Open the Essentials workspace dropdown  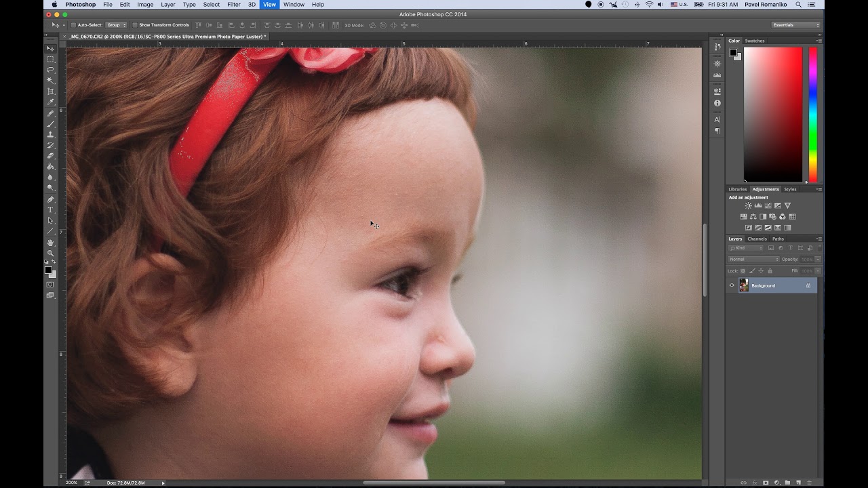[796, 25]
